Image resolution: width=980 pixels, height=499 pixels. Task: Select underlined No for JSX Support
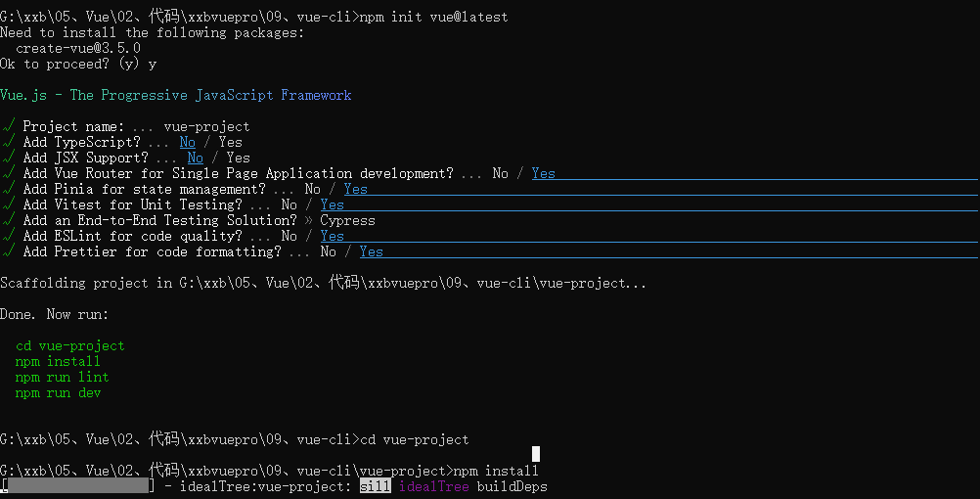tap(195, 158)
